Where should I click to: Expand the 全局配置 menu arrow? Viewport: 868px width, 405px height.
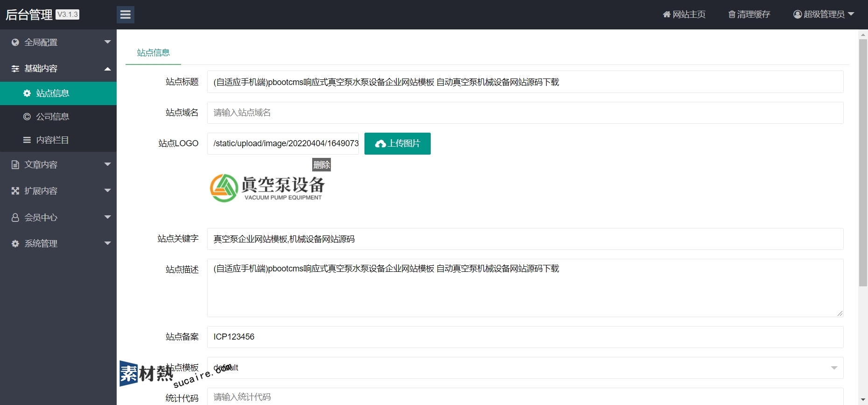[107, 42]
